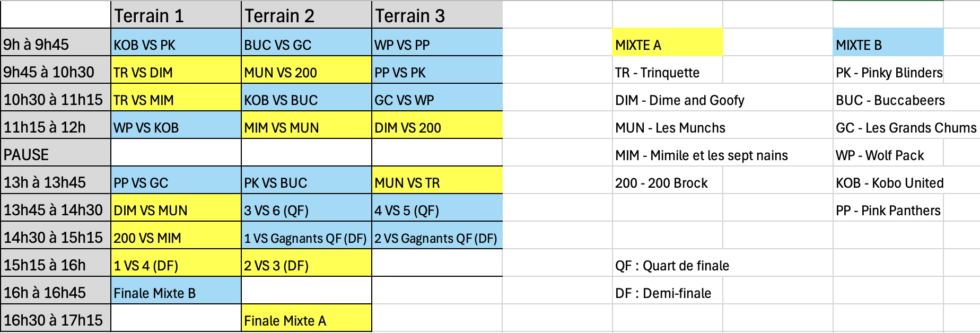This screenshot has height=333, width=980.
Task: Select the Finale Mixte B cell
Action: click(x=176, y=291)
